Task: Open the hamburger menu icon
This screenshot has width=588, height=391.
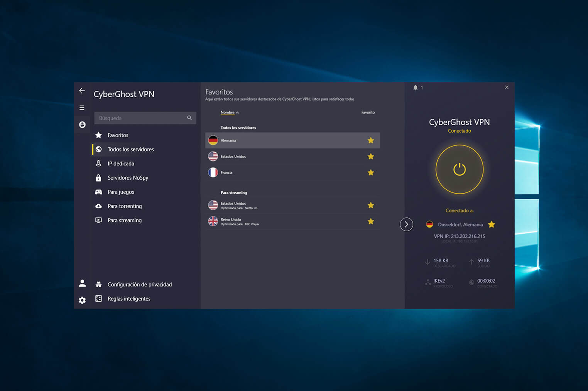Action: coord(82,108)
